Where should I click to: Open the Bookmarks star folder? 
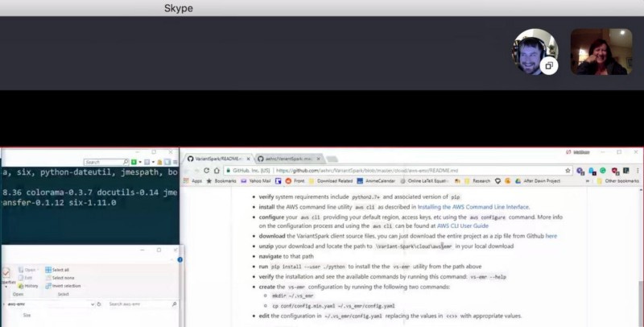pyautogui.click(x=221, y=180)
